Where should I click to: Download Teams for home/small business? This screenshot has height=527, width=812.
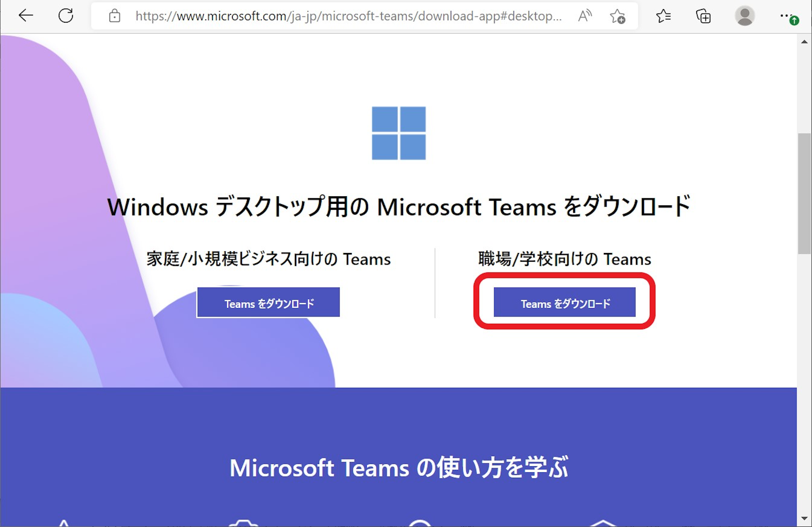268,303
